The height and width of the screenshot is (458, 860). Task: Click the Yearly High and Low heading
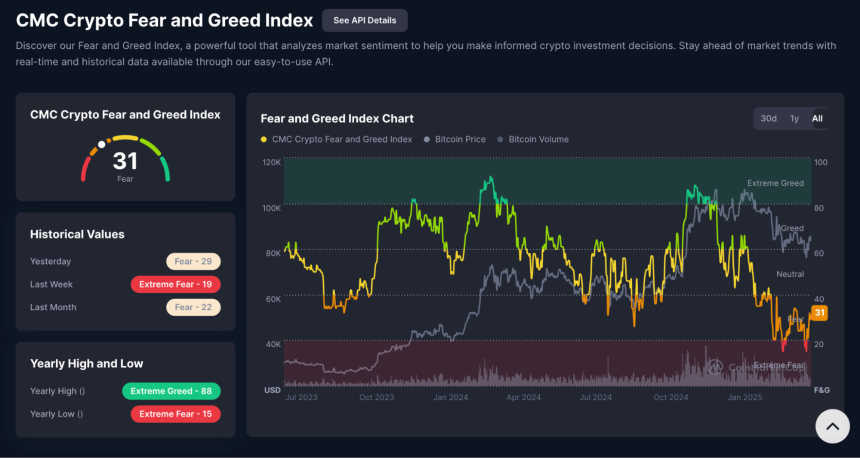87,364
